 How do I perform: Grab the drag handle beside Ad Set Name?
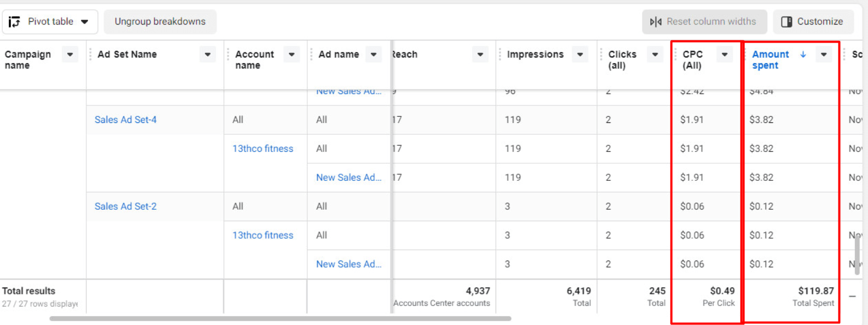click(90, 55)
